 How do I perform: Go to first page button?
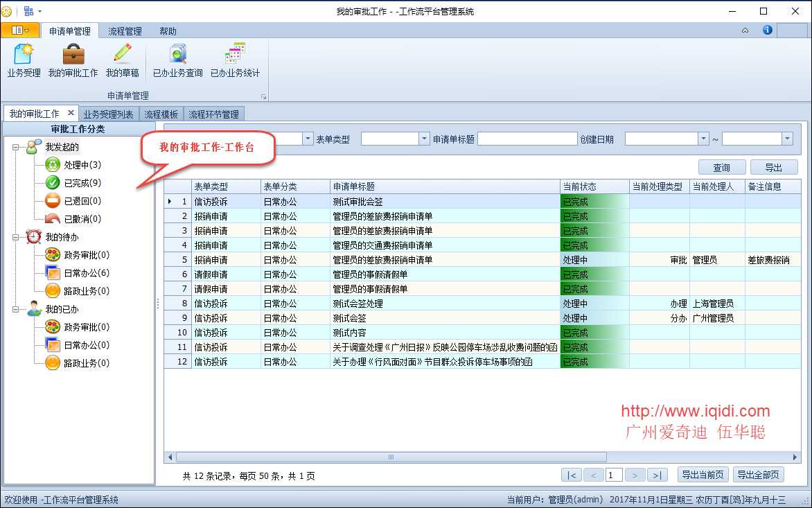click(571, 475)
